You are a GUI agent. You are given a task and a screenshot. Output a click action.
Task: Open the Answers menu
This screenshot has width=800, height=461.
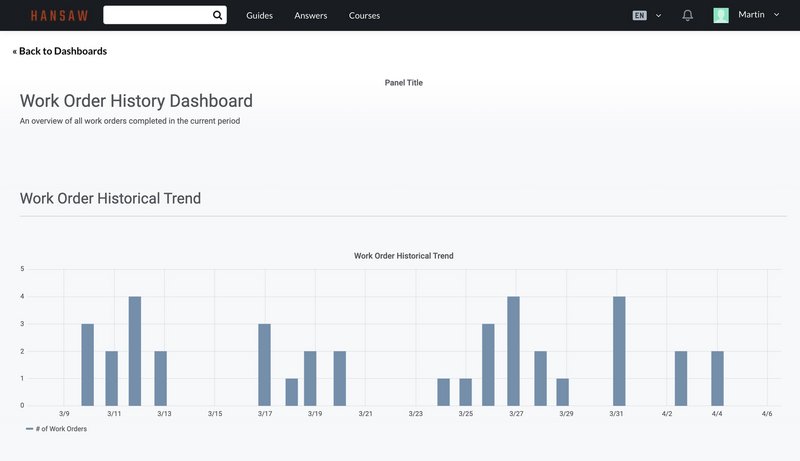(311, 15)
